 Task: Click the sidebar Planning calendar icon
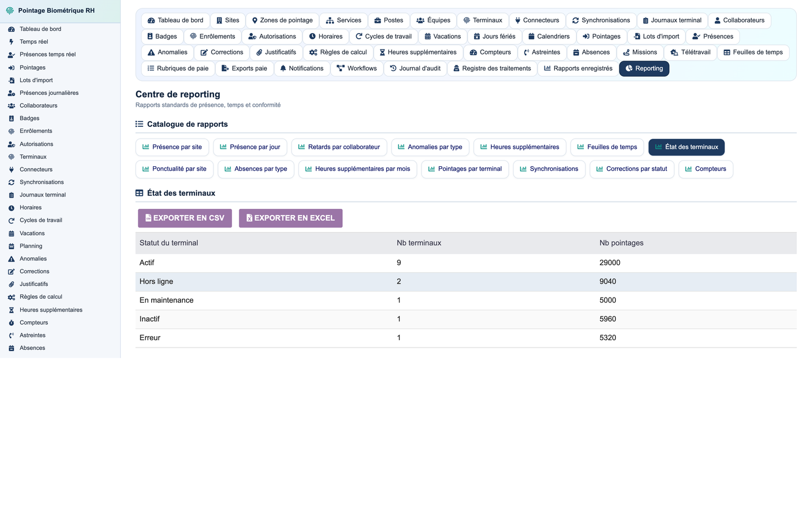coord(11,246)
